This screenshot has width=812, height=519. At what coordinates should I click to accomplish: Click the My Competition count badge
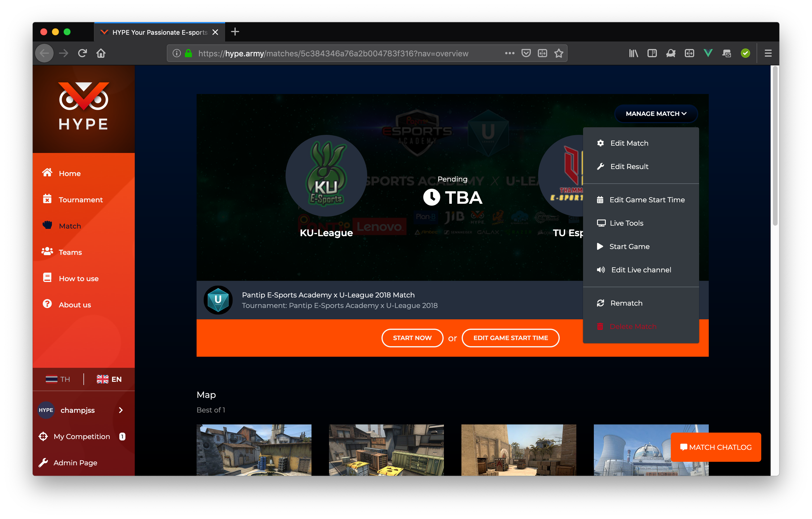click(123, 437)
